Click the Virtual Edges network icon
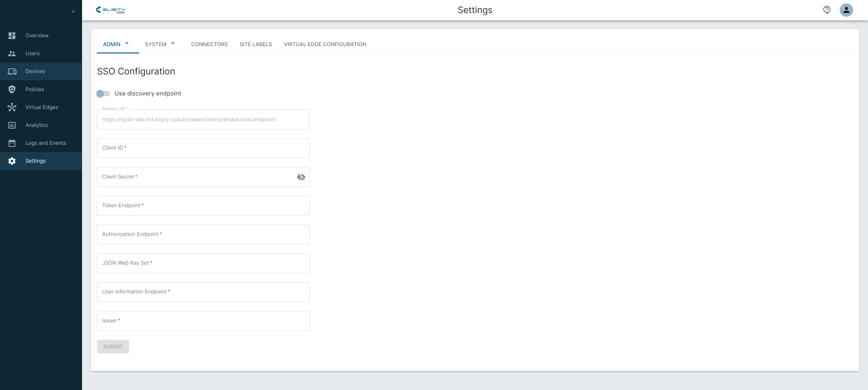 12,107
